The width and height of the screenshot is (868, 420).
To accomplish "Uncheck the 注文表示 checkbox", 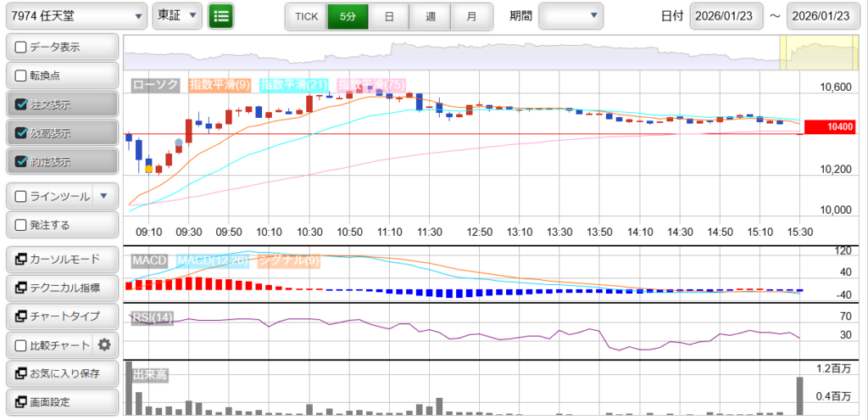I will tap(22, 104).
